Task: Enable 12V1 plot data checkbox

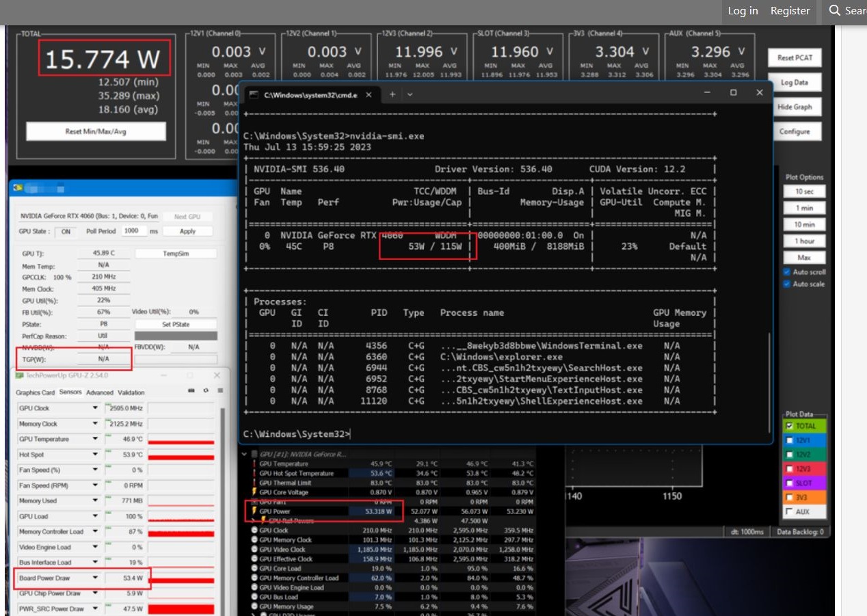Action: 790,440
